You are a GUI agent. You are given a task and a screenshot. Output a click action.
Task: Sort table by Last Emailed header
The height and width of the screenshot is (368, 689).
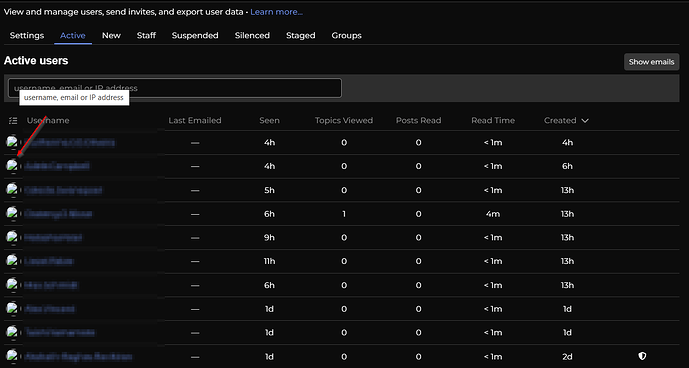(x=195, y=120)
